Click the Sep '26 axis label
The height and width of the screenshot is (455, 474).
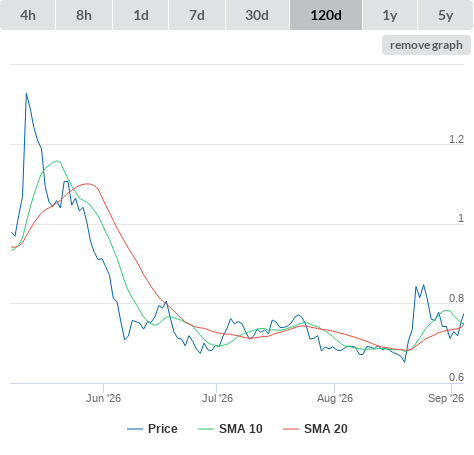click(446, 398)
